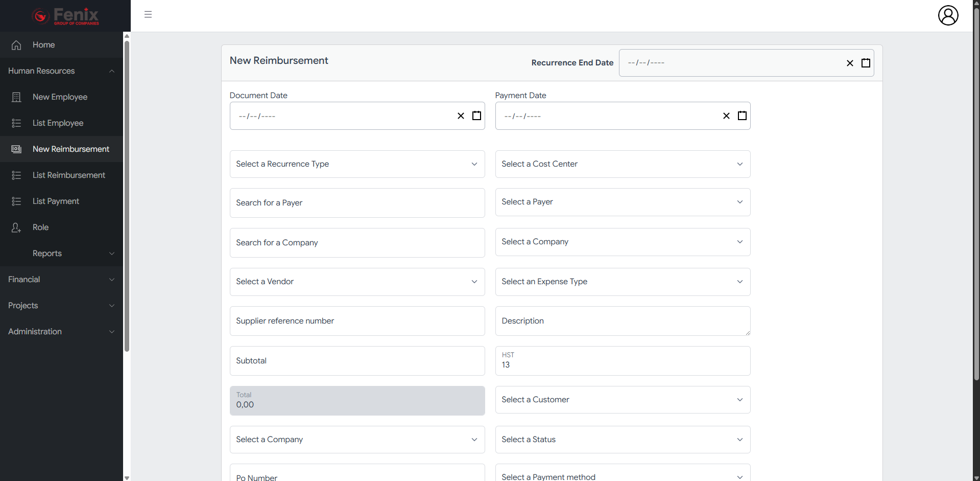This screenshot has height=481, width=980.
Task: Open List Reimbursement page
Action: point(61,175)
